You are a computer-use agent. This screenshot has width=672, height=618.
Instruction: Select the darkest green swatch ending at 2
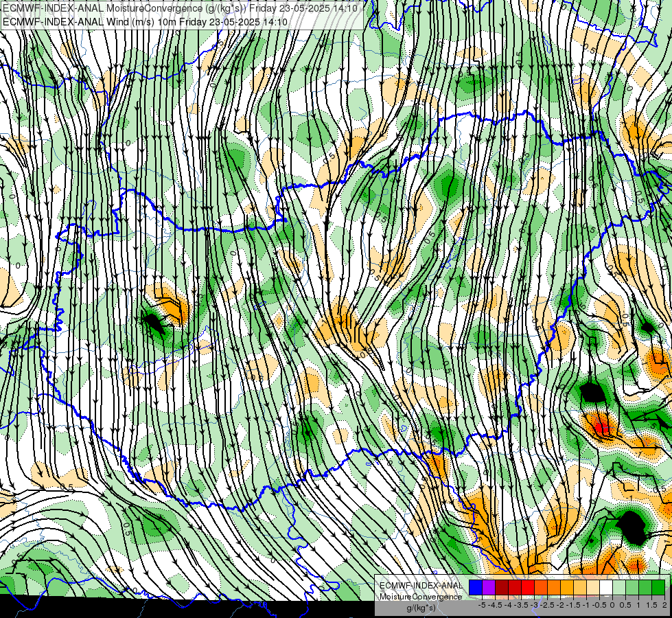[x=658, y=588]
